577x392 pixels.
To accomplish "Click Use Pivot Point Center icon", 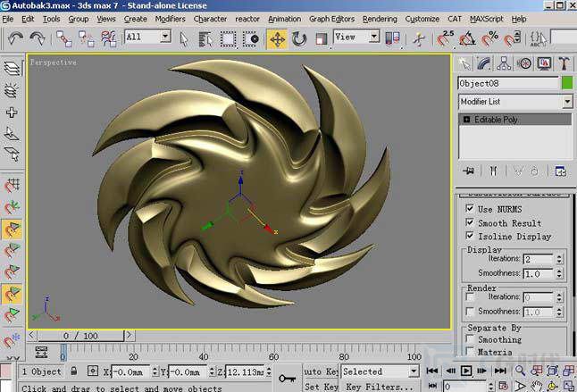I will 392,38.
